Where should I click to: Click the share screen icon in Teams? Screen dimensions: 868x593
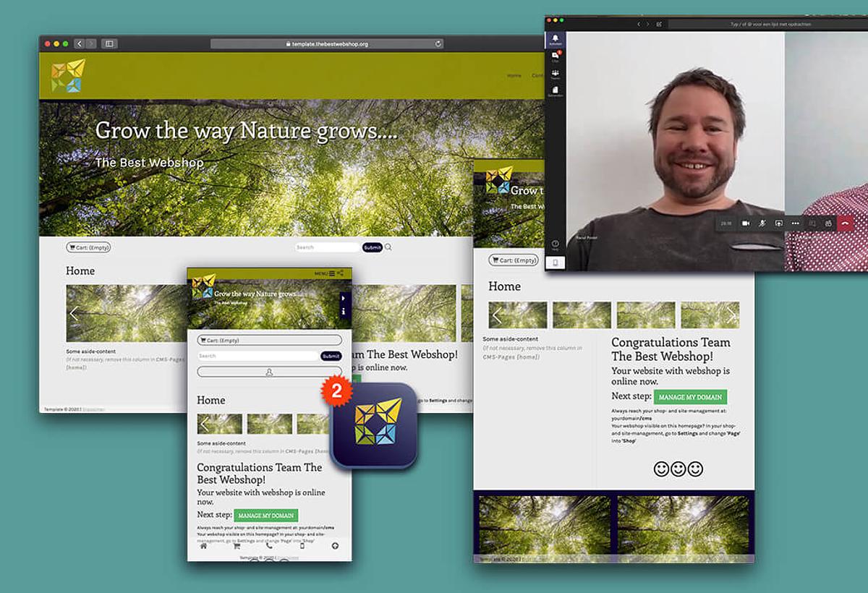pos(779,223)
